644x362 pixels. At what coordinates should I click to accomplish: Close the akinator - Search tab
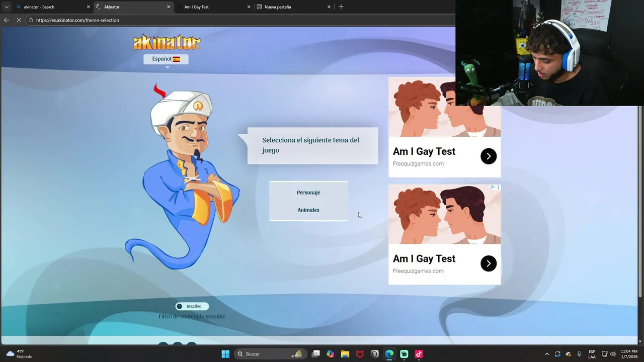[x=89, y=7]
